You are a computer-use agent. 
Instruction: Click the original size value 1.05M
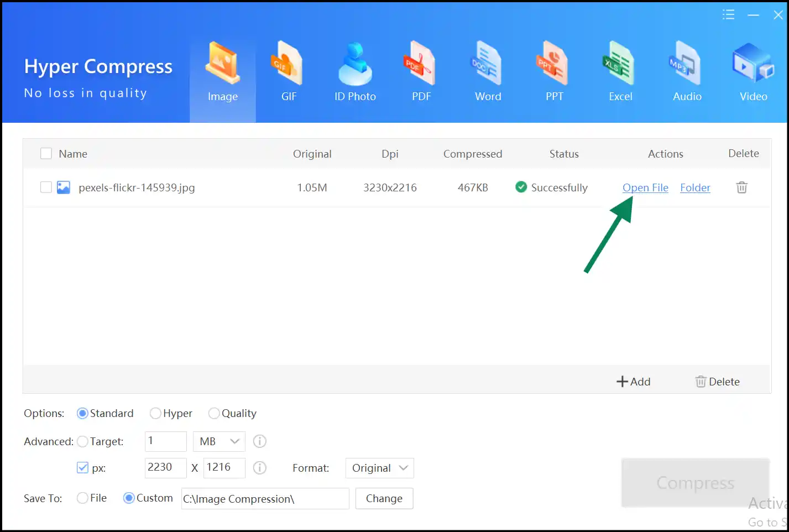[x=312, y=187]
